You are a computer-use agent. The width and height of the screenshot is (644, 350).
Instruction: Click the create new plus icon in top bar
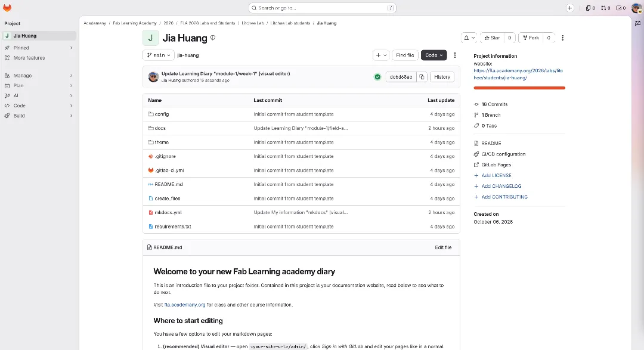569,8
